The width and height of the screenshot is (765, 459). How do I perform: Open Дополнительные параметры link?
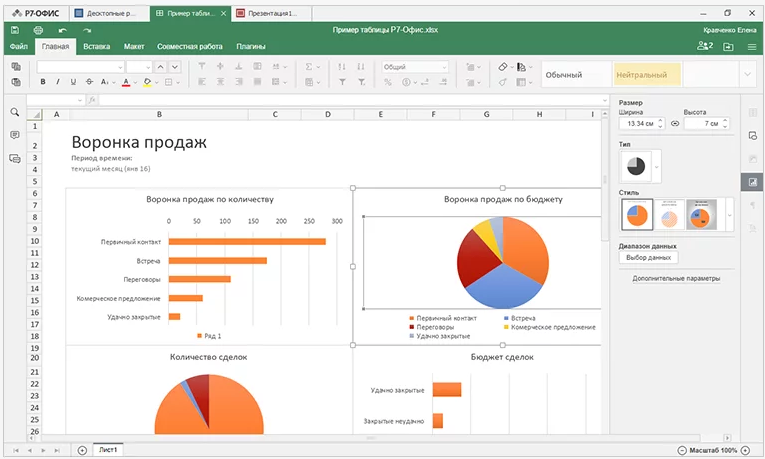(676, 279)
